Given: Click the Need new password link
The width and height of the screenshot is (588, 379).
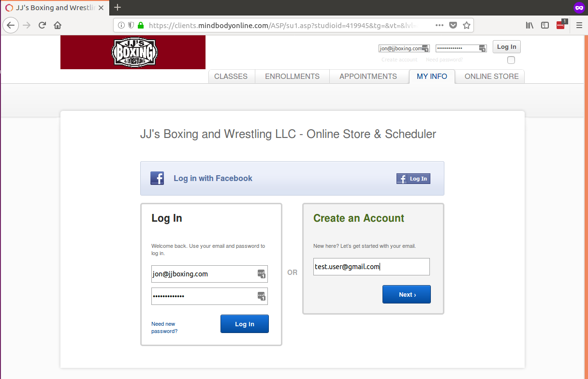Looking at the screenshot, I should click(164, 328).
